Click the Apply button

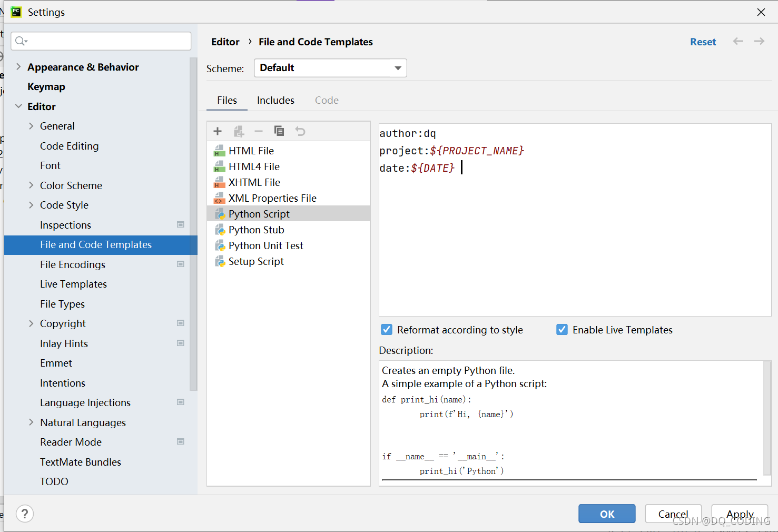click(740, 514)
